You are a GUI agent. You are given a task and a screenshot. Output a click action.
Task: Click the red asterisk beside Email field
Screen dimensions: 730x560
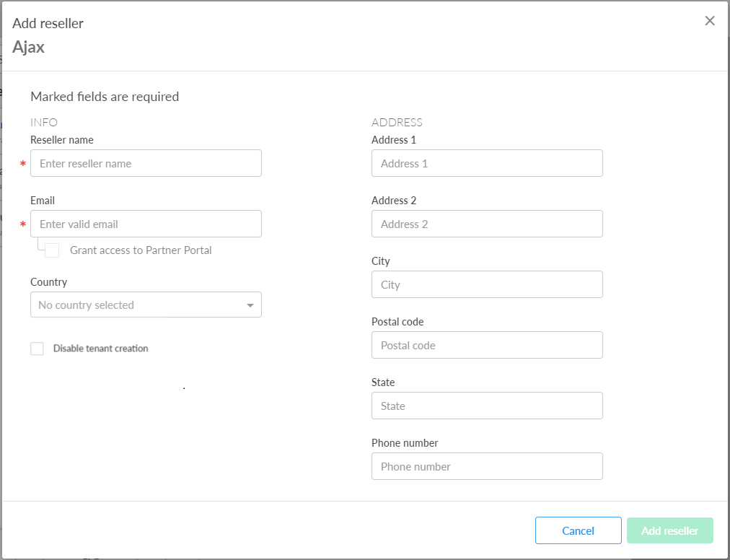[23, 224]
